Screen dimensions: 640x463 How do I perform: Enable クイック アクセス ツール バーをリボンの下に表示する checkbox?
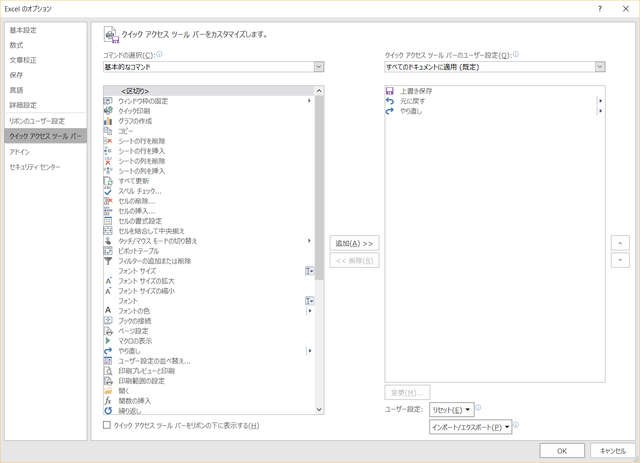(107, 425)
